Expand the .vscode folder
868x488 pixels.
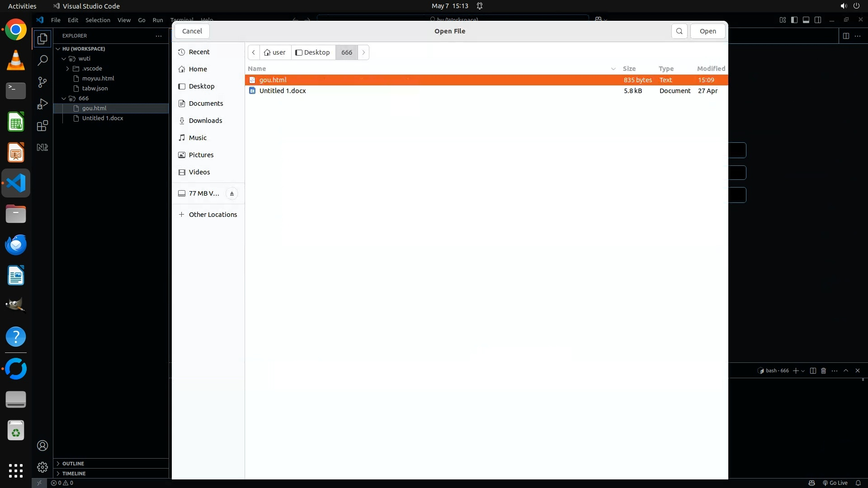click(68, 69)
